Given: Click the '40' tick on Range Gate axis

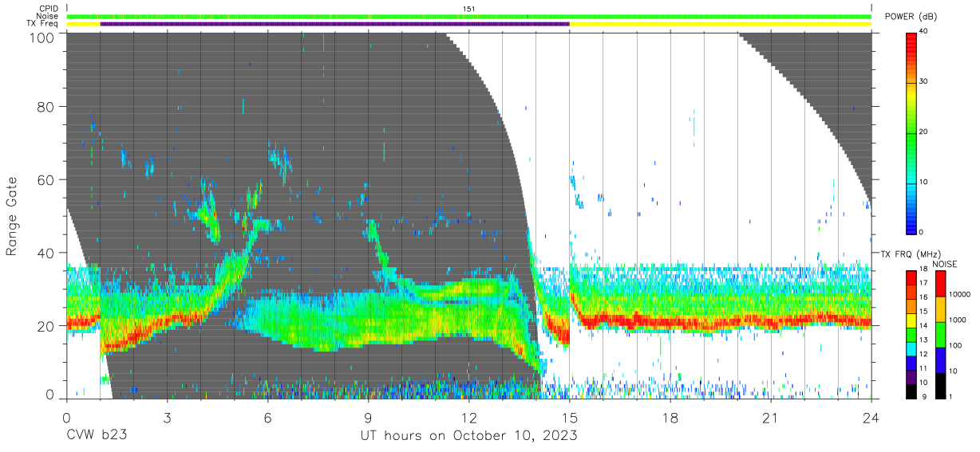Looking at the screenshot, I should pos(47,253).
